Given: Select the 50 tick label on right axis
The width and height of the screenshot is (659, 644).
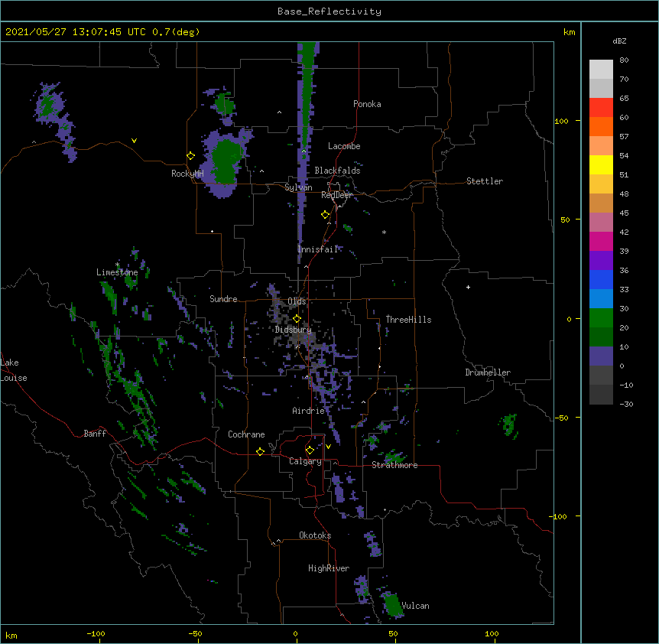Looking at the screenshot, I should coord(564,220).
